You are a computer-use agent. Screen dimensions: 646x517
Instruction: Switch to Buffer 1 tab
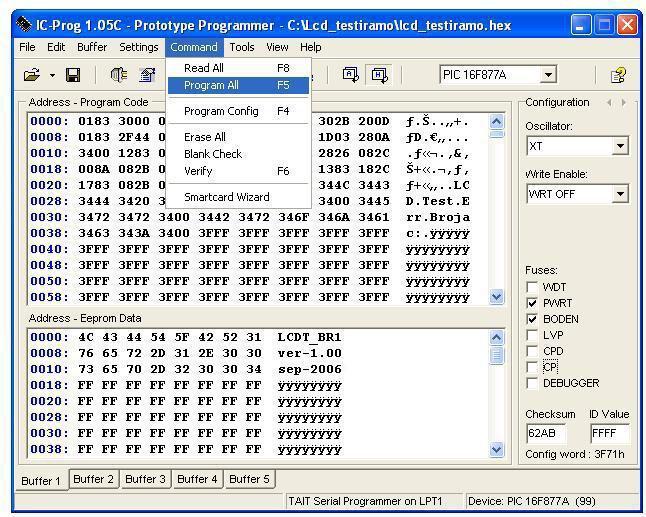click(x=41, y=481)
